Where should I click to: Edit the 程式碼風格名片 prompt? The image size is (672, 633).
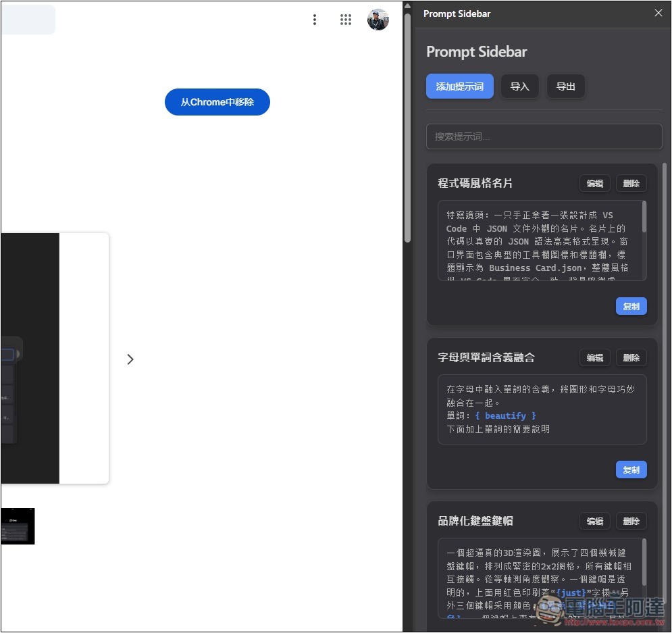594,184
